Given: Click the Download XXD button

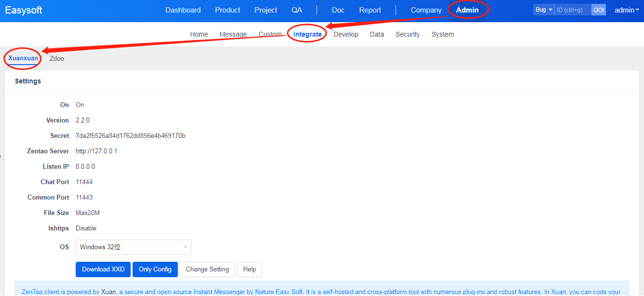Looking at the screenshot, I should tap(103, 269).
